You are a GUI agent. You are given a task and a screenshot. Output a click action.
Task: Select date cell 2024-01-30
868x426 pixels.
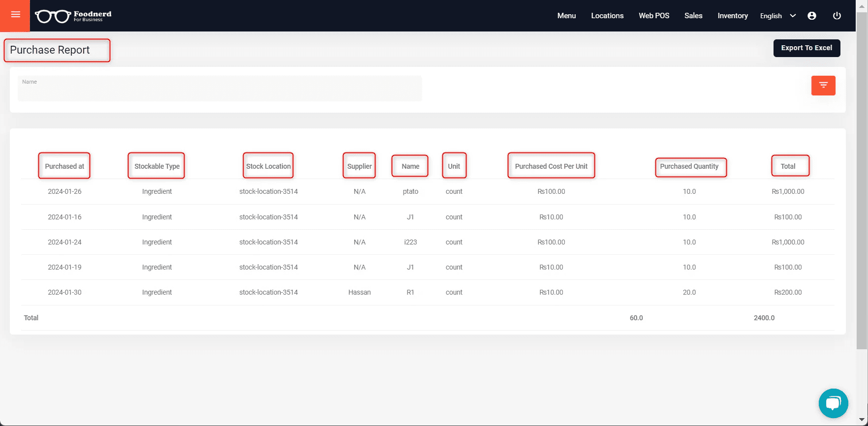[x=64, y=292]
